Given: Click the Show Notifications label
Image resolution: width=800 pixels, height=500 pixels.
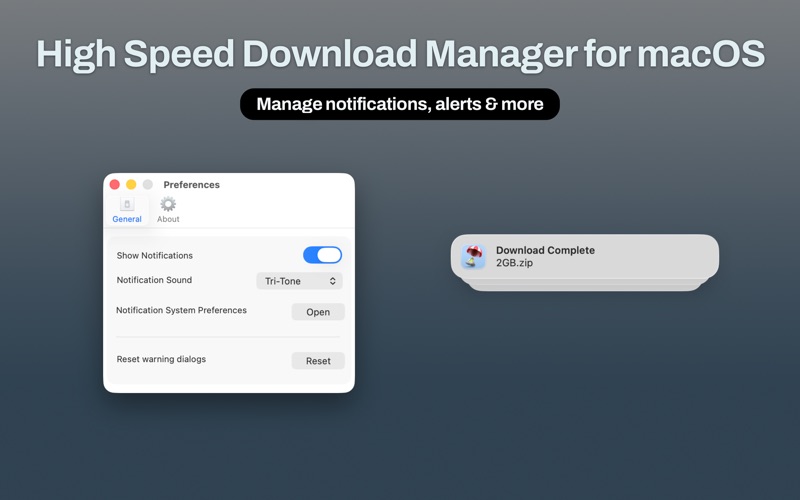Looking at the screenshot, I should 155,256.
